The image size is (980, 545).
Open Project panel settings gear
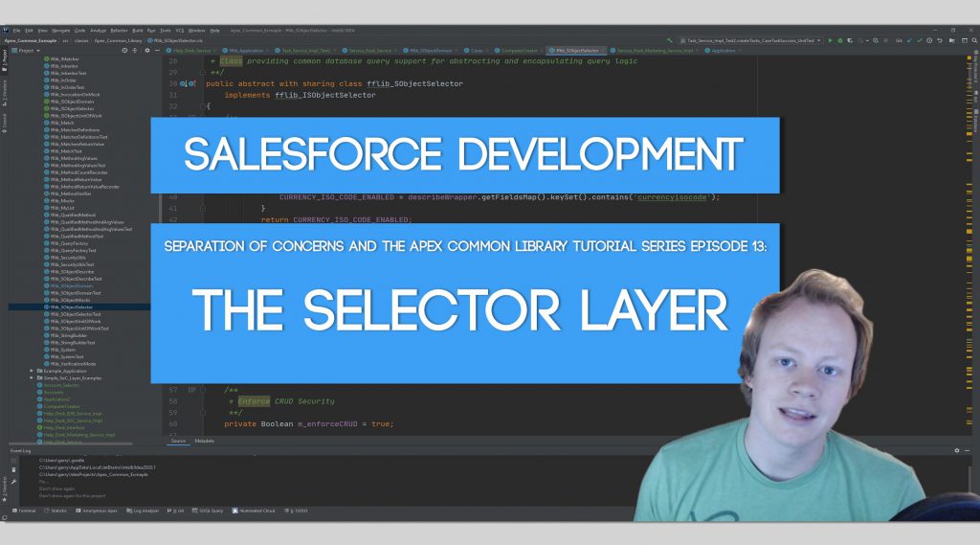click(146, 51)
